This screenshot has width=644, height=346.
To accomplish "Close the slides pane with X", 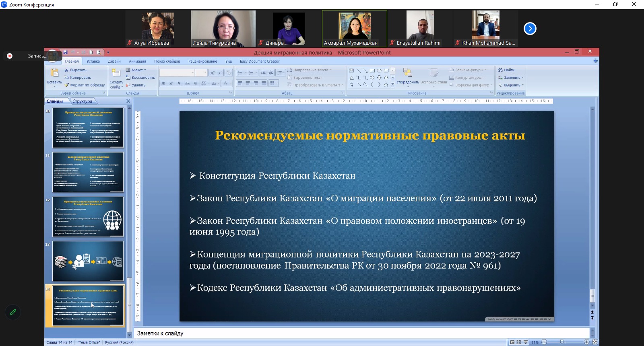I will 128,101.
